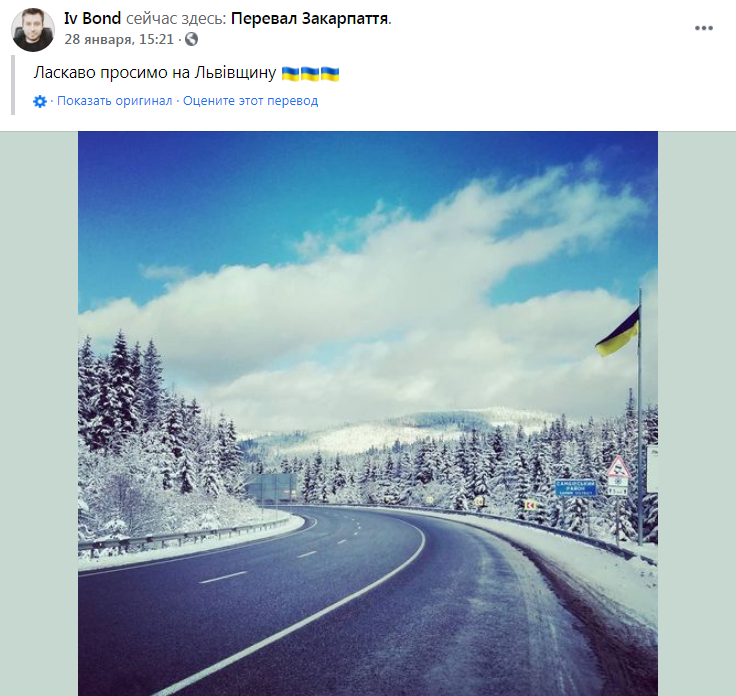Open the Iv Bond profile name link
The height and width of the screenshot is (696, 736).
(x=92, y=19)
